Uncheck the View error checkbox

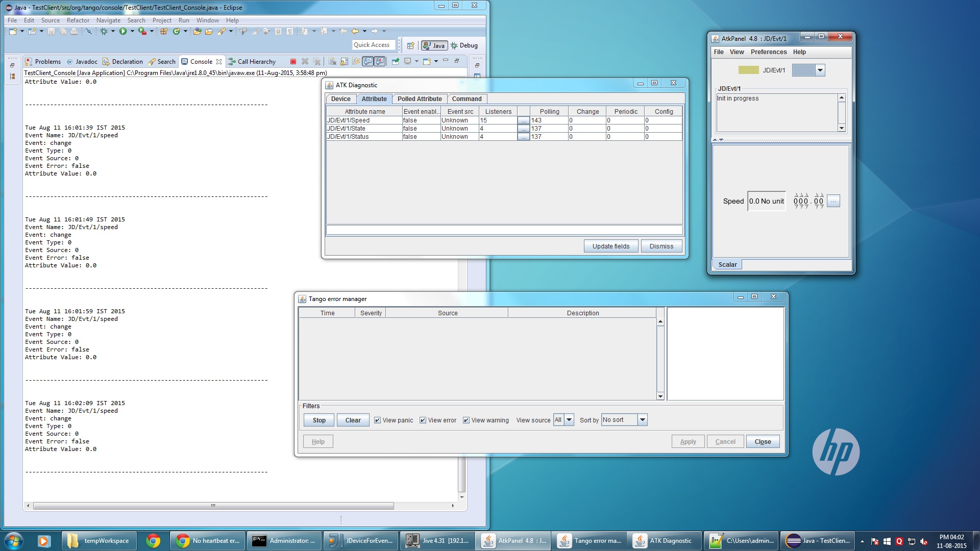click(x=423, y=420)
